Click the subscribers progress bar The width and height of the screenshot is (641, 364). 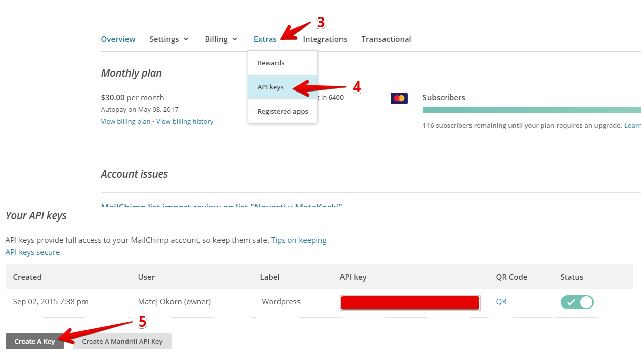(532, 110)
